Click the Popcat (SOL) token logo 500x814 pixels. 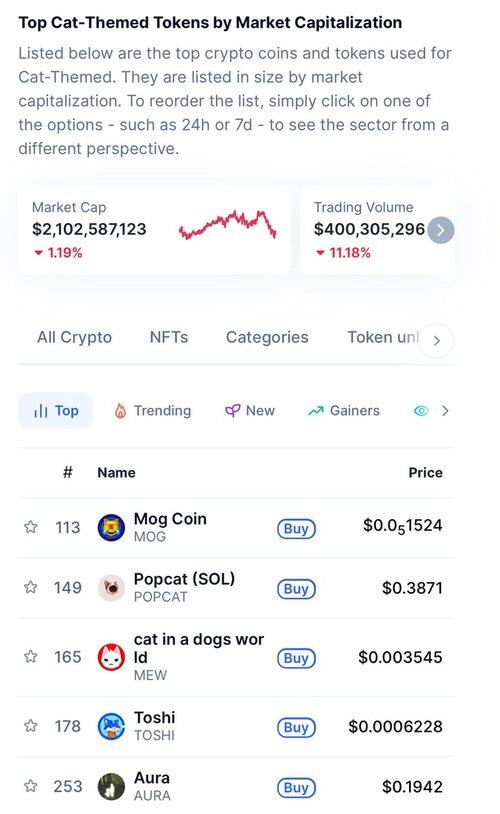pyautogui.click(x=111, y=588)
